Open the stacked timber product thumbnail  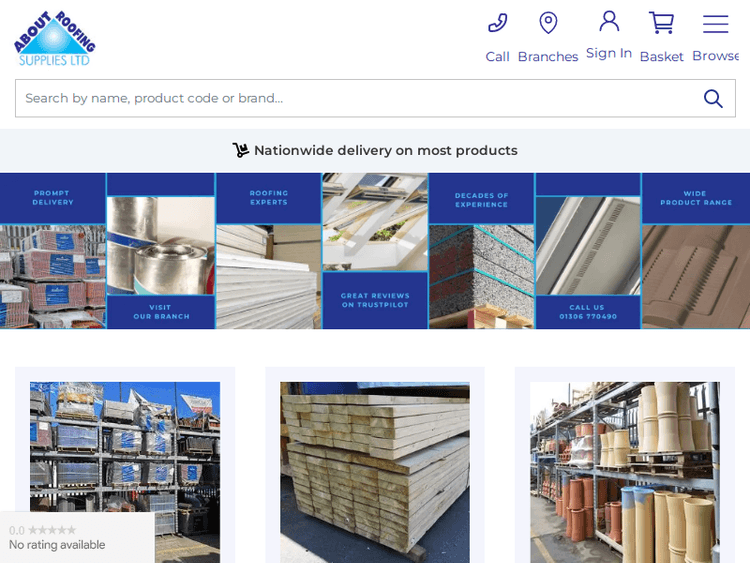375,470
